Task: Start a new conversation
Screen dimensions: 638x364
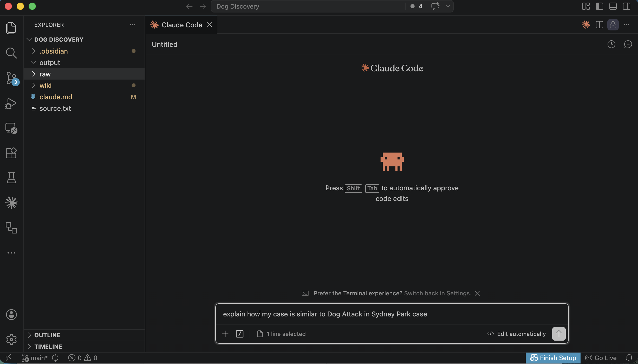Action: (628, 44)
